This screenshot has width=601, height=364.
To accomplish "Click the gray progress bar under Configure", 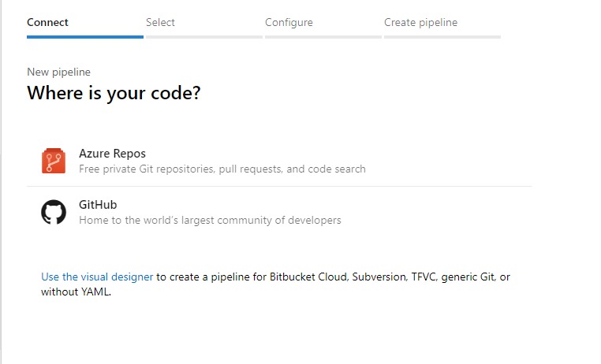I will click(x=323, y=36).
